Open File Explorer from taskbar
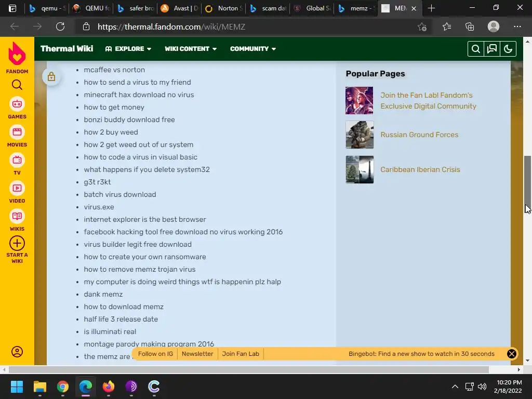 click(39, 387)
